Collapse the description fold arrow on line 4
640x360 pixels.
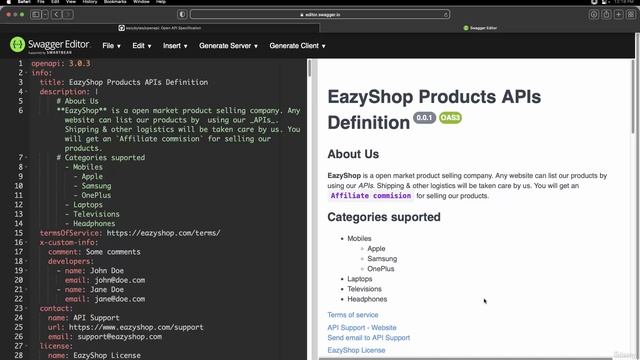click(x=27, y=92)
